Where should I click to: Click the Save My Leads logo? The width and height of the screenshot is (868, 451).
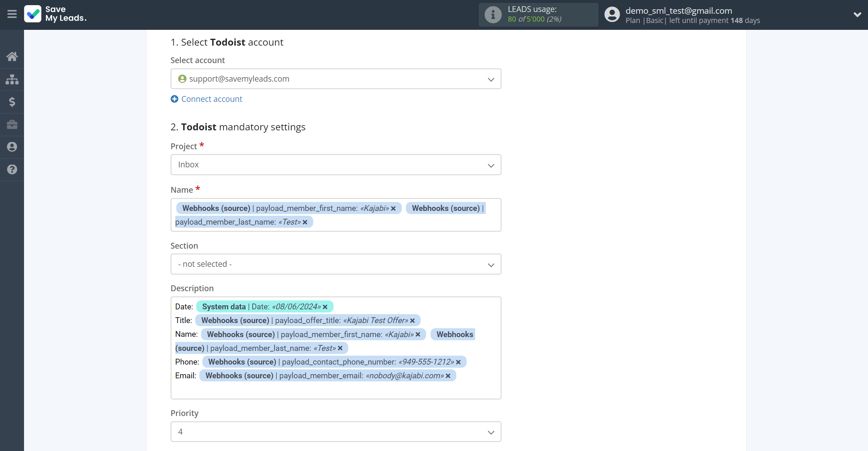[x=55, y=14]
